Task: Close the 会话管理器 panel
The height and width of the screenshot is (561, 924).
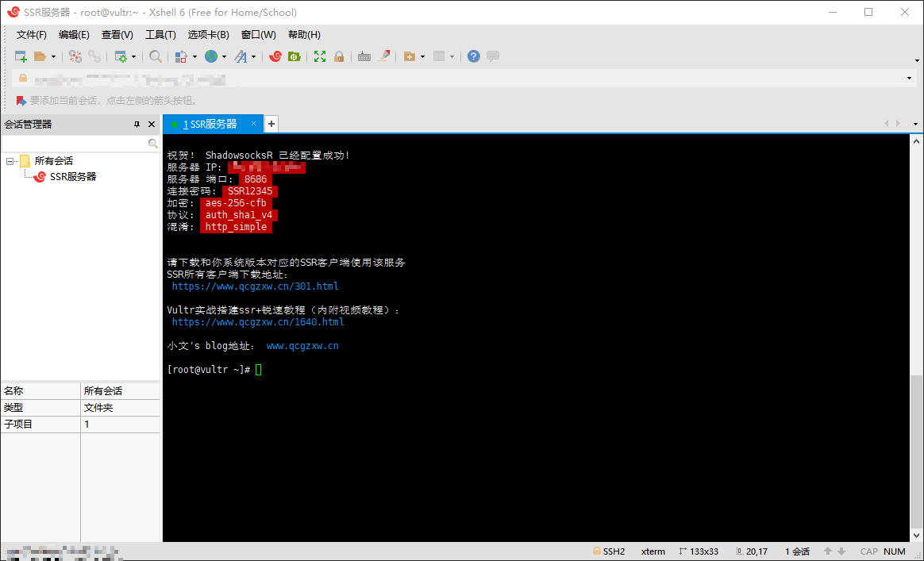Action: click(152, 125)
